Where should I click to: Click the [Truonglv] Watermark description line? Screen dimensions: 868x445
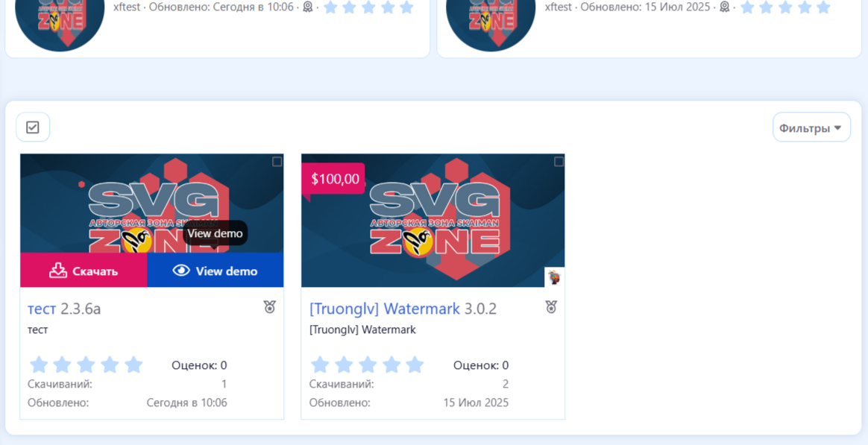tap(362, 330)
